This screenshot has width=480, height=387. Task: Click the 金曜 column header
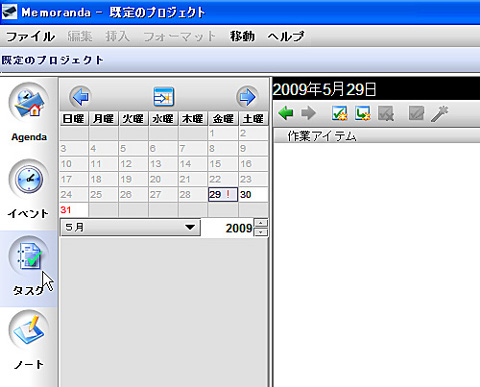(223, 119)
